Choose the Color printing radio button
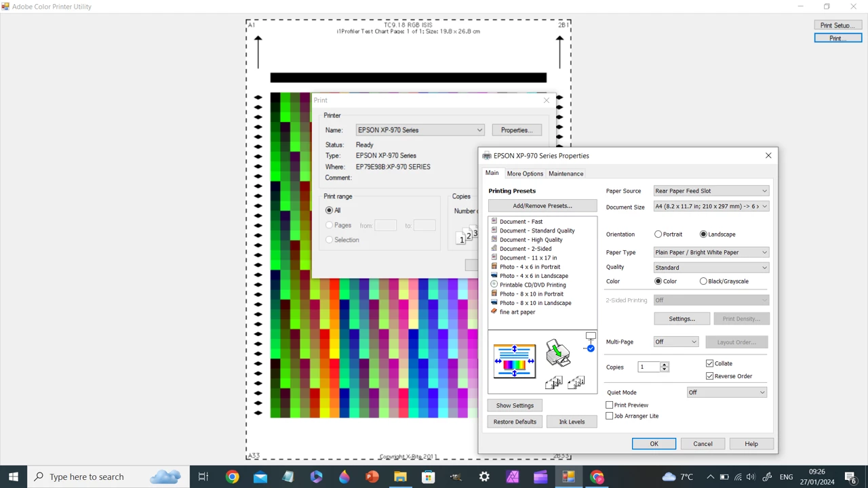This screenshot has height=488, width=868. coord(658,281)
